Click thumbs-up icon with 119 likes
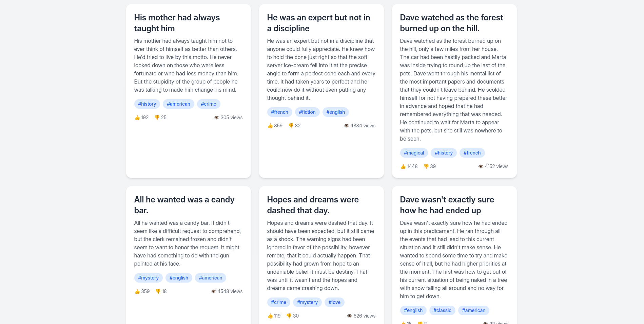The width and height of the screenshot is (644, 324). click(270, 316)
